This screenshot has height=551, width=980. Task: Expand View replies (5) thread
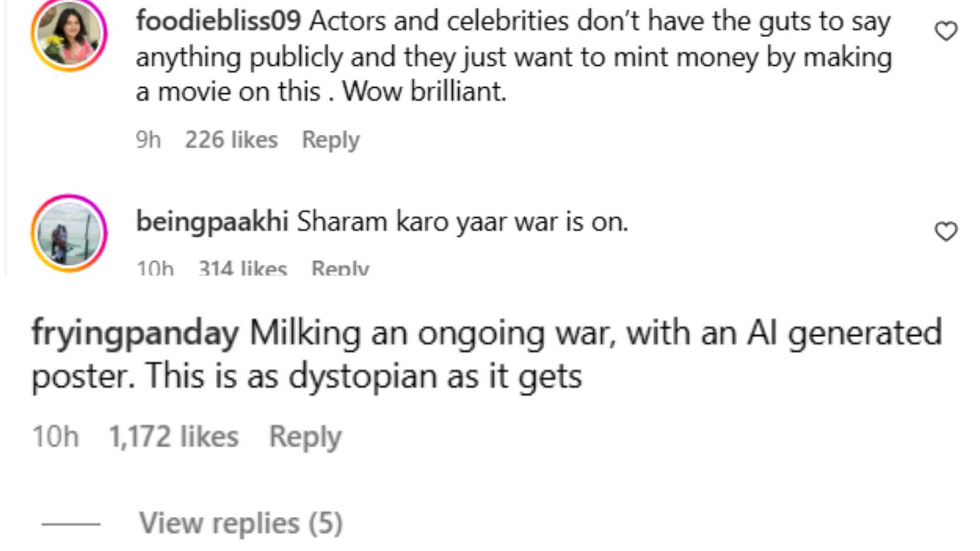pyautogui.click(x=240, y=523)
